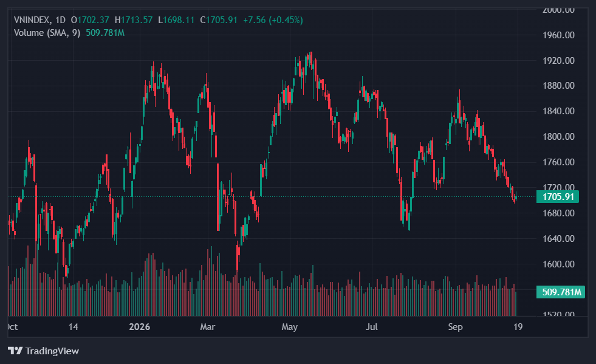Click the 1760.00 price axis label

pos(558,162)
